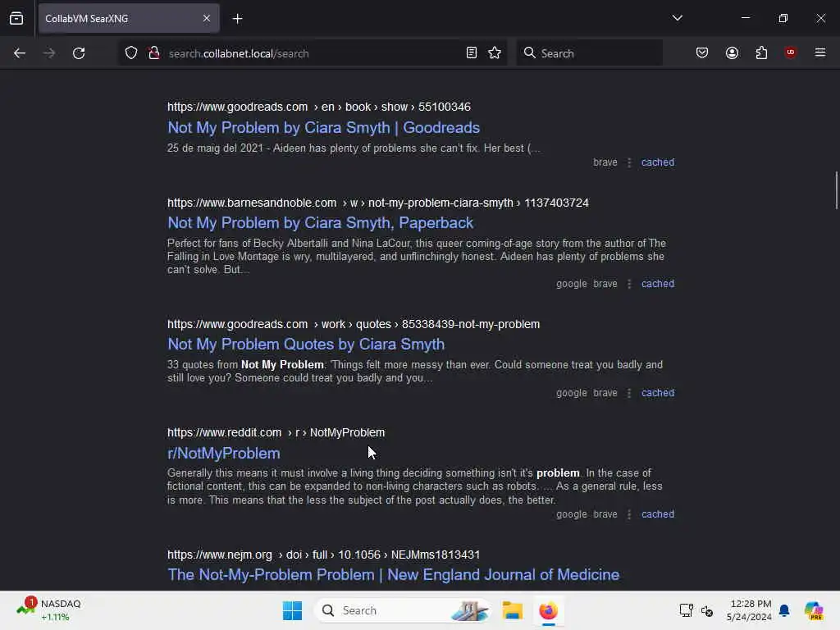
Task: Click vertical dots beside Quotes result cached
Action: click(x=629, y=393)
